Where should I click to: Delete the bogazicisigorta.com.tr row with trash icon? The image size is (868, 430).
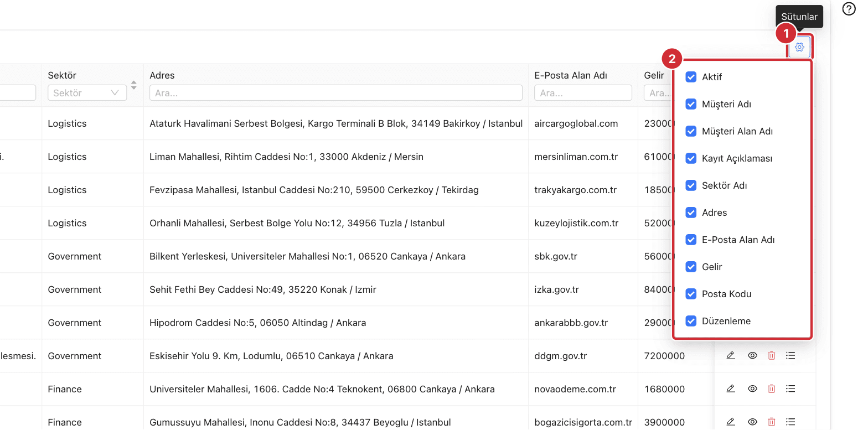pos(772,422)
